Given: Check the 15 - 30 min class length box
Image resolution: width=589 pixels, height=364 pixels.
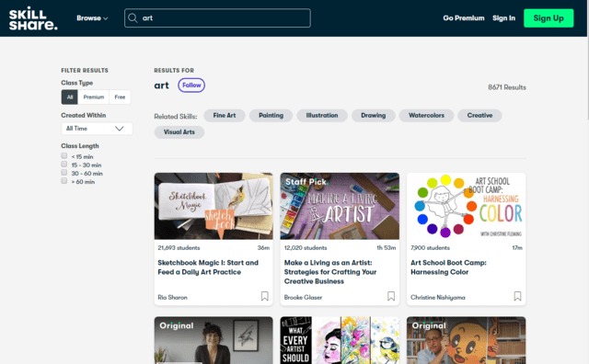Looking at the screenshot, I should pos(64,164).
